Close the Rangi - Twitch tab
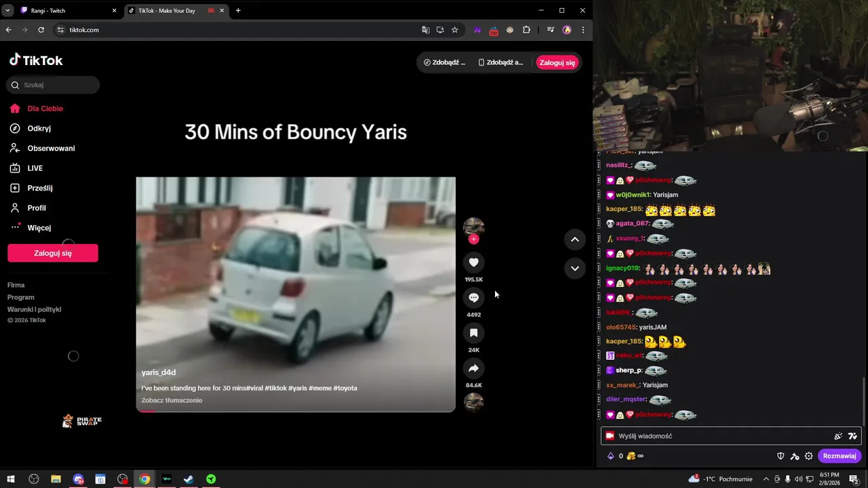The image size is (868, 488). pyautogui.click(x=114, y=10)
